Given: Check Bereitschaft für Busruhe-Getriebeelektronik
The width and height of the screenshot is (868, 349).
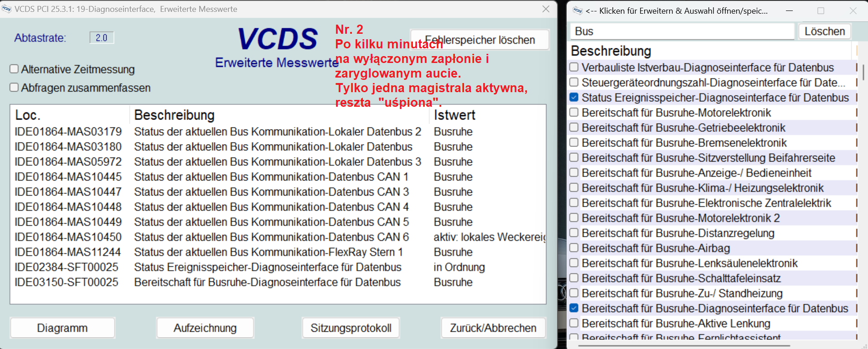Looking at the screenshot, I should click(x=574, y=127).
